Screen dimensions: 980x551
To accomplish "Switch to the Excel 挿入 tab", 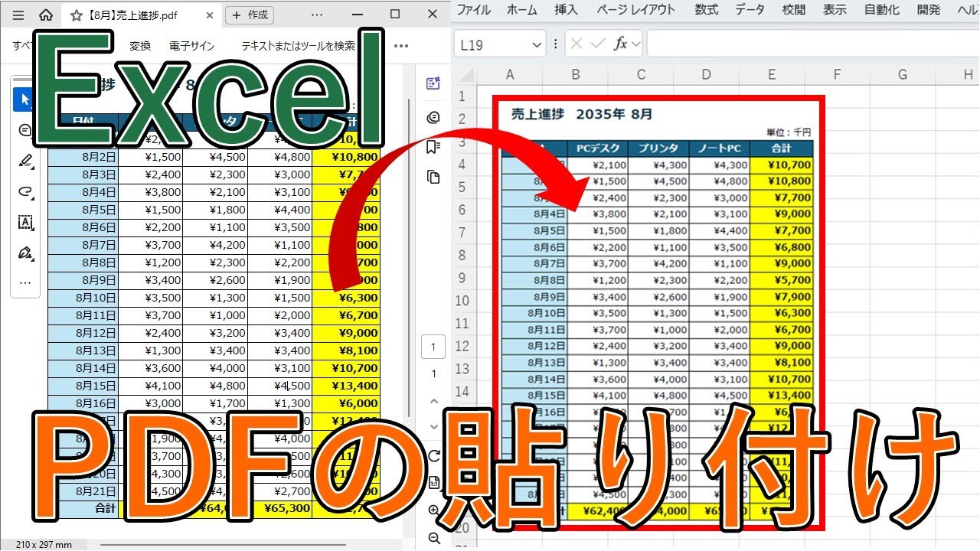I will pyautogui.click(x=566, y=9).
